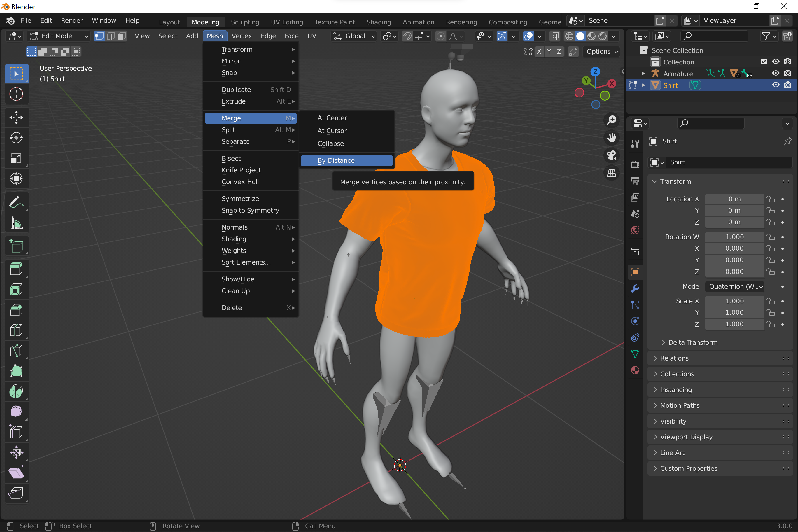
Task: Select the Rotate tool in toolbar
Action: click(x=16, y=138)
